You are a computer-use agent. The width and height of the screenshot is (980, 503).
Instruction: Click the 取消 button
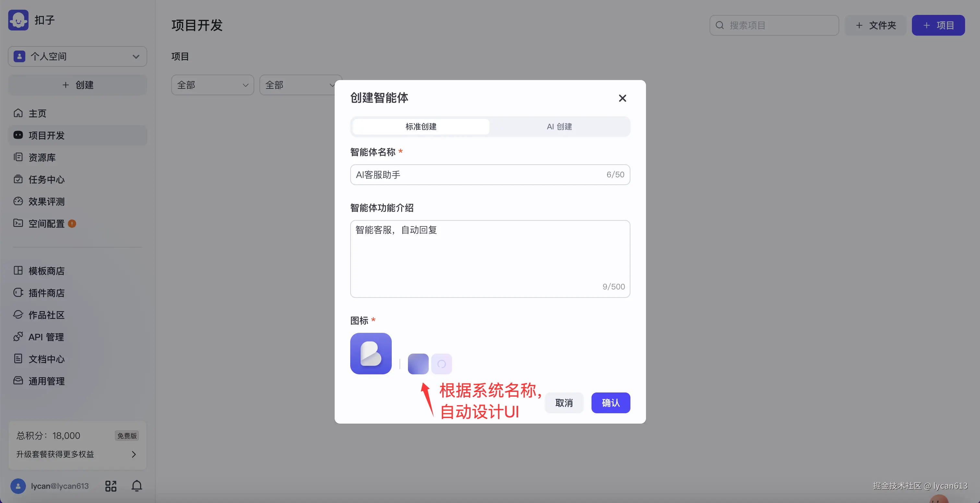coord(564,403)
